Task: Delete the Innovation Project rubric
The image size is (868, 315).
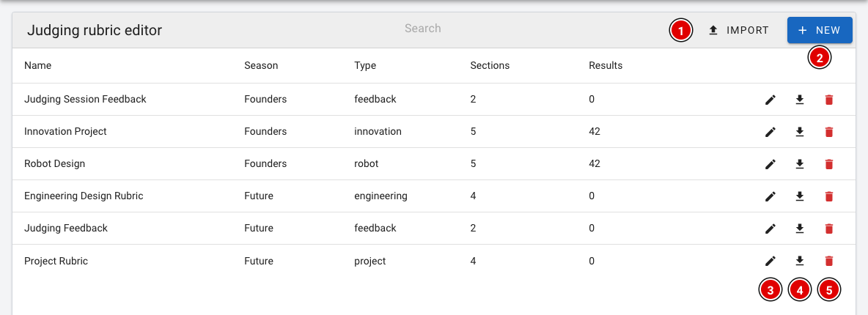Action: [x=828, y=132]
